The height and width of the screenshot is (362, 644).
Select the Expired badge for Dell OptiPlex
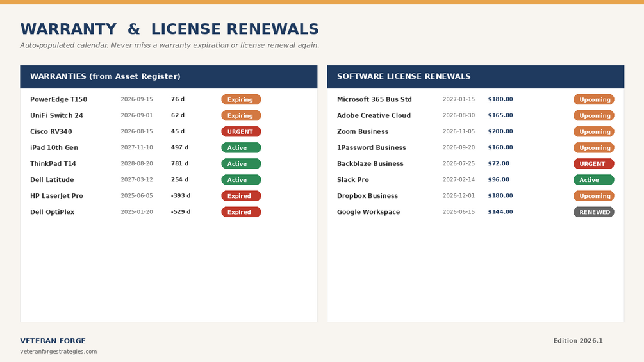click(241, 212)
